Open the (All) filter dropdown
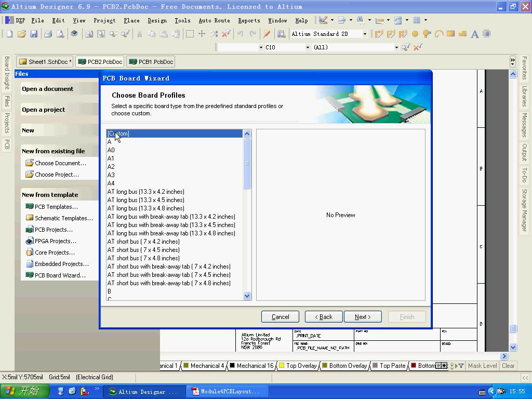Screen dimensions: 532x399 pyautogui.click(x=396, y=47)
